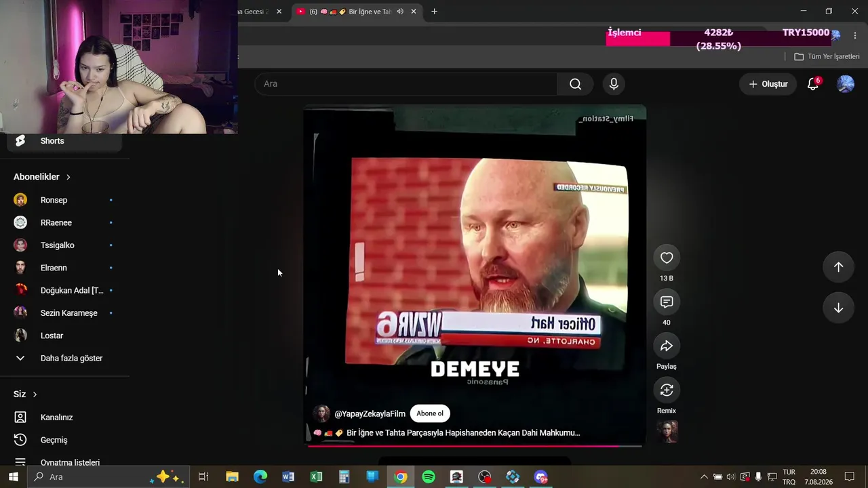Open the Short's title description text
Image resolution: width=868 pixels, height=488 pixels.
(463, 432)
